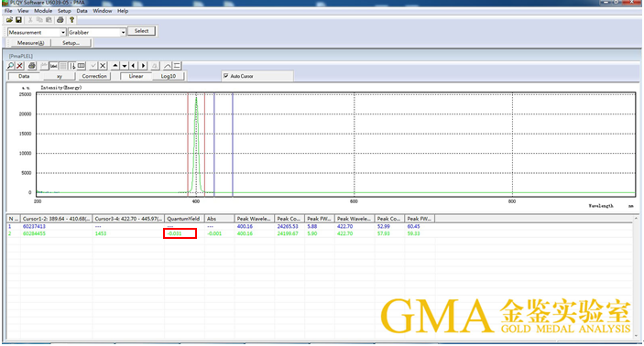644x346 pixels.
Task: Click the Open file folder icon
Action: click(x=9, y=20)
